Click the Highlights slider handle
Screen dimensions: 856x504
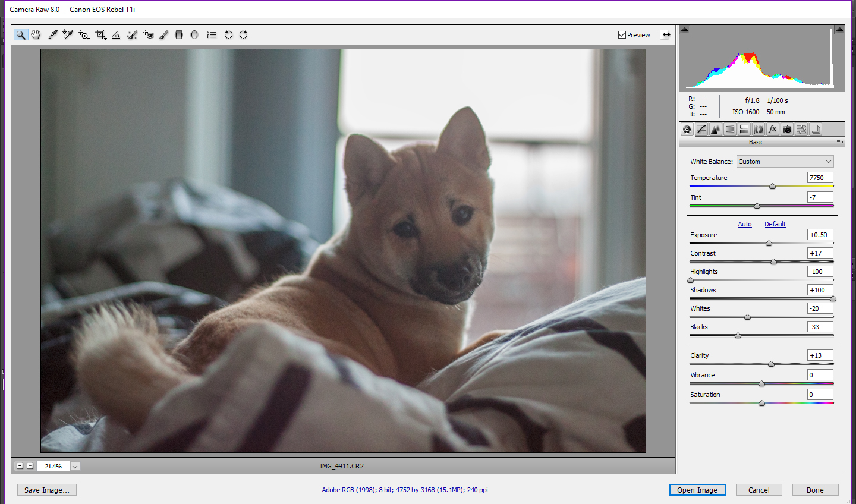[690, 281]
